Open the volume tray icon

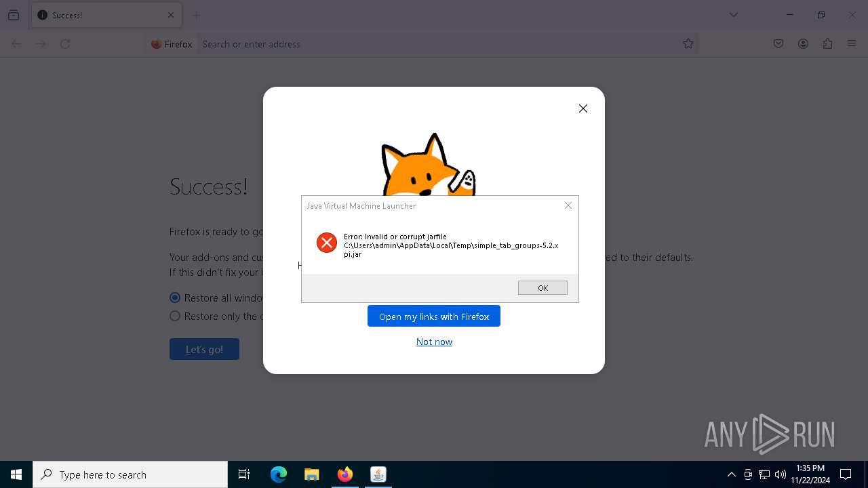tap(781, 474)
